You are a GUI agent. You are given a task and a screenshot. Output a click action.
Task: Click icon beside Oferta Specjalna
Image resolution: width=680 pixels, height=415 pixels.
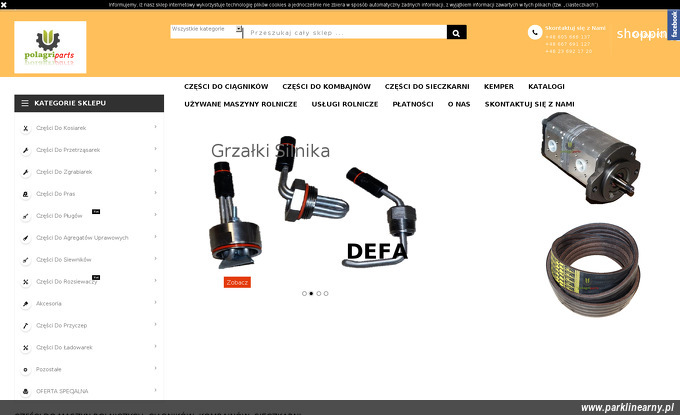[x=26, y=392]
